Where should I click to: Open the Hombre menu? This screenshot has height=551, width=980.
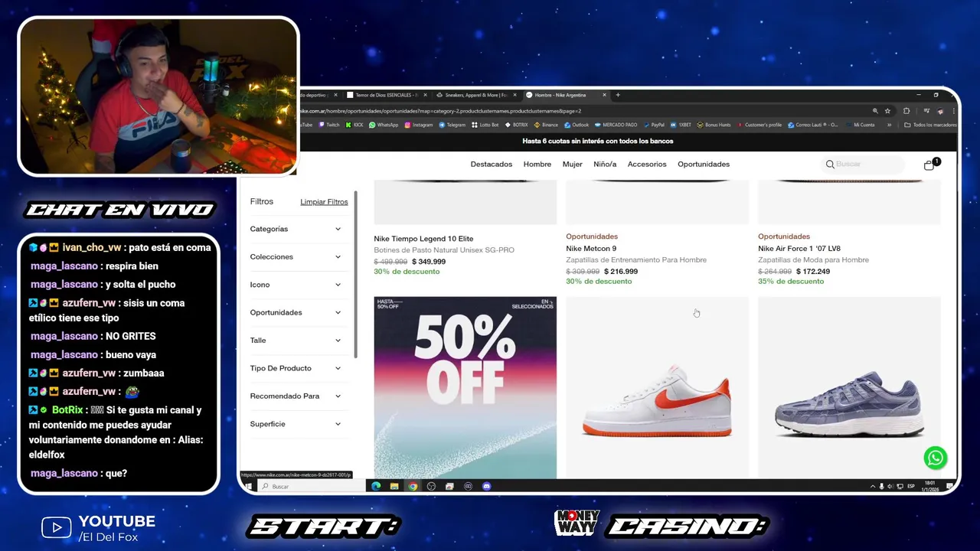click(x=537, y=165)
